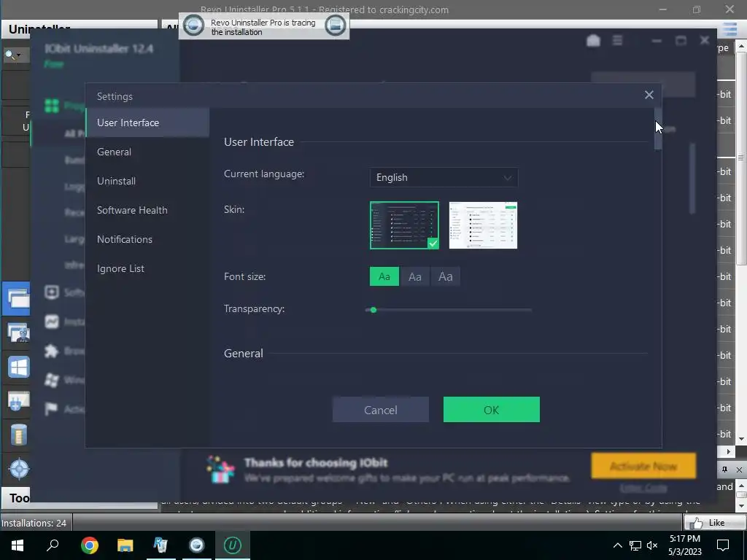Click OK in Settings dialog
747x560 pixels.
[491, 410]
